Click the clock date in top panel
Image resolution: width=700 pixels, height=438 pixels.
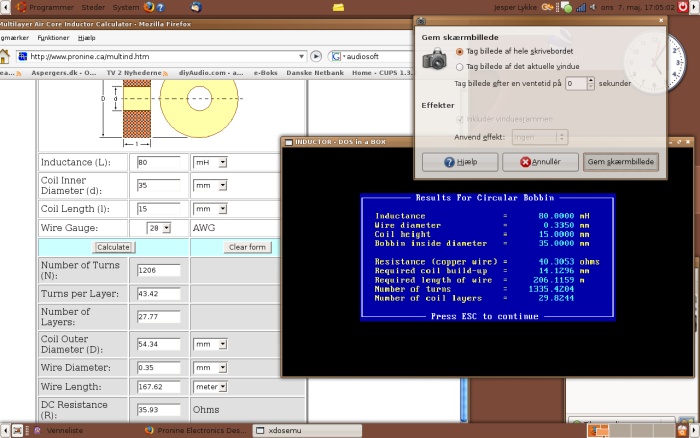pos(638,7)
